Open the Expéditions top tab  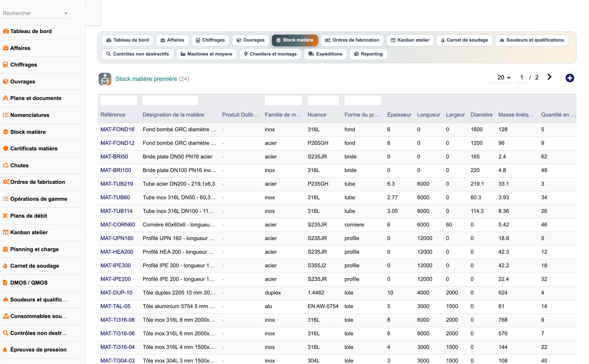(325, 54)
